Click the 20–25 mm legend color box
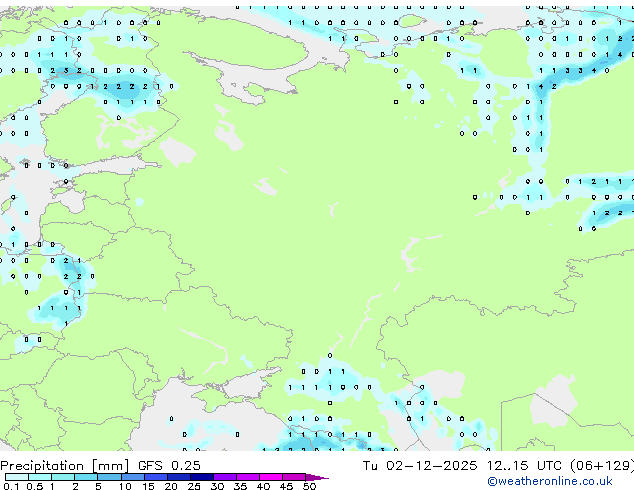634x490 pixels. click(178, 477)
